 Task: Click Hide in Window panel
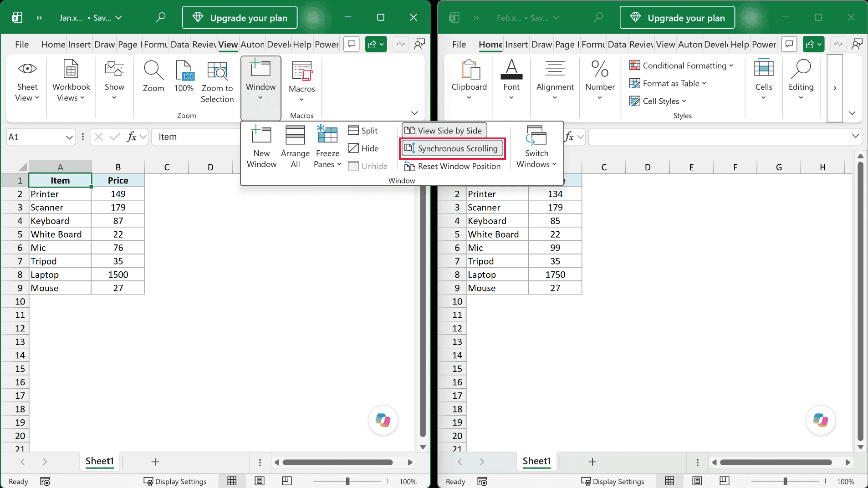[x=363, y=148]
